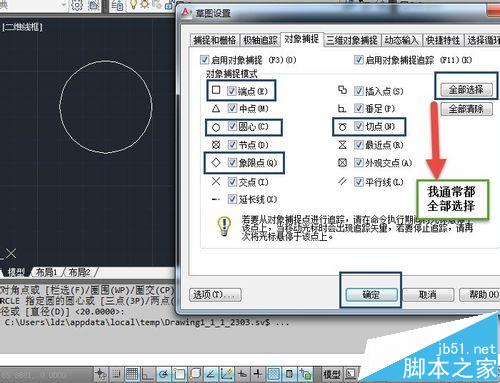Screen dimensions: 500x383
Task: Toggle Ortho Mode status bar icon
Action: (148, 374)
